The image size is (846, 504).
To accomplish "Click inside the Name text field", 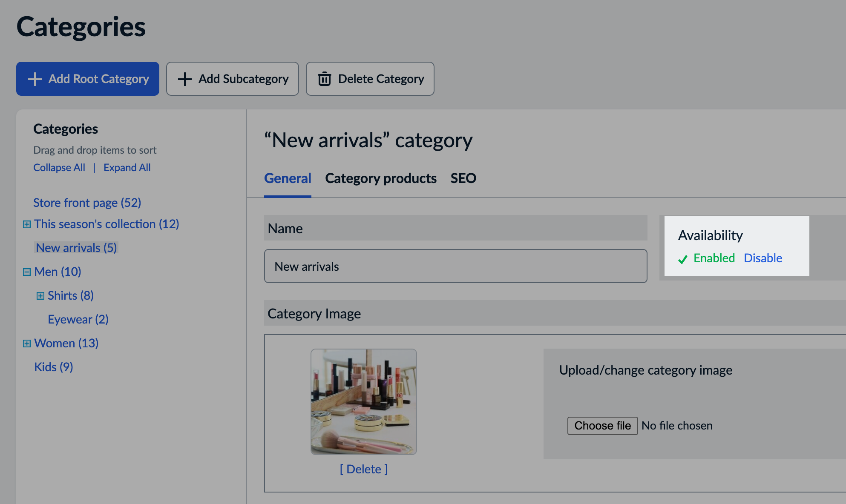I will coord(455,266).
